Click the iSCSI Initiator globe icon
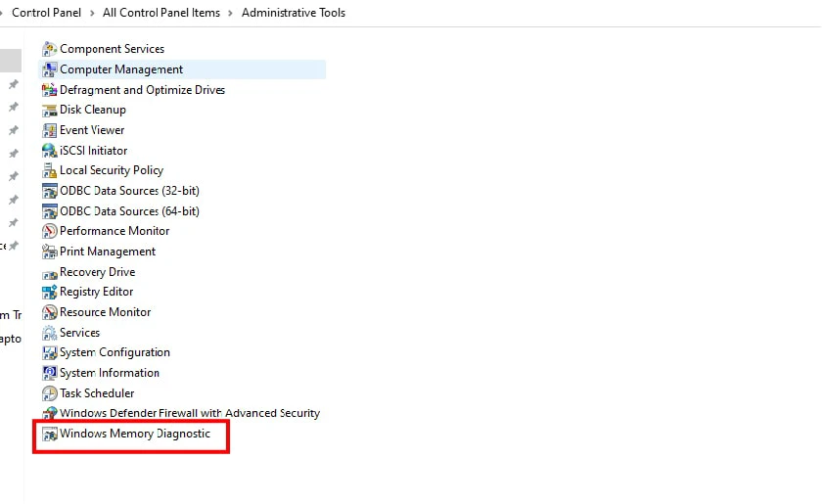822x504 pixels. 49,151
